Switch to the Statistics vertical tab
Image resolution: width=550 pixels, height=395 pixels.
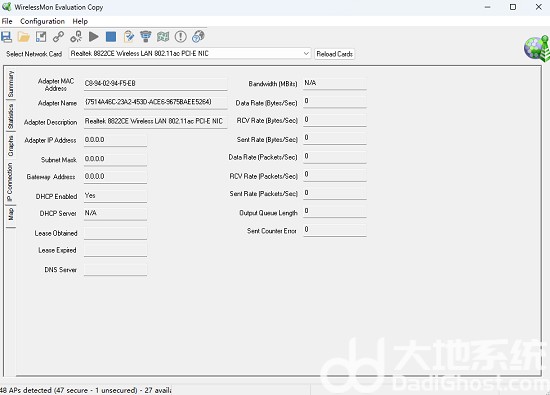[11, 116]
